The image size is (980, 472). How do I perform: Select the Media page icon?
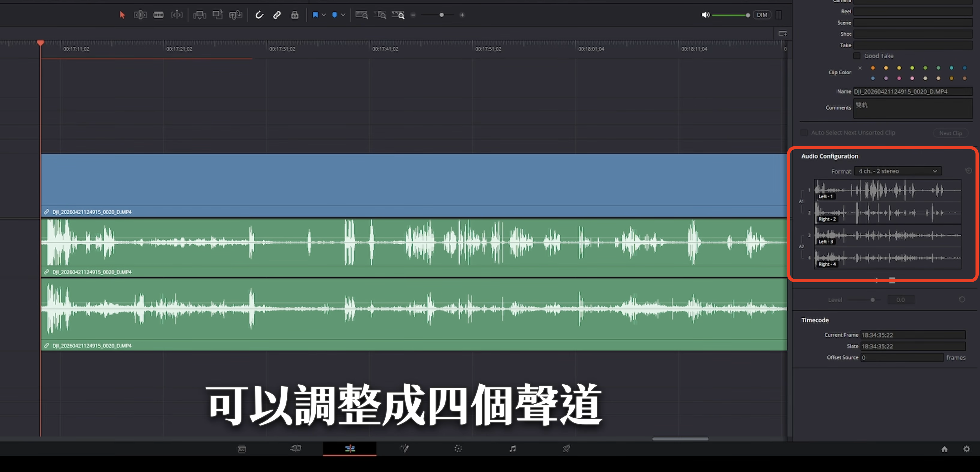(x=242, y=449)
